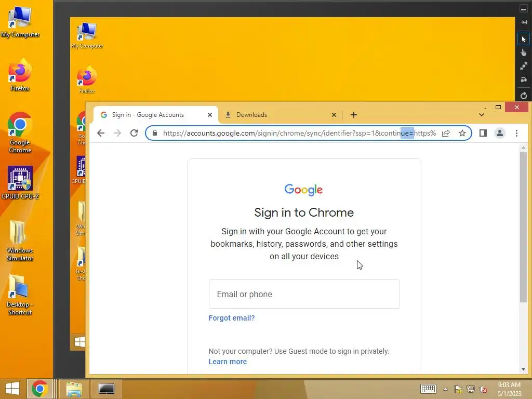Click the scroll up arrow in Chrome
Image resolution: width=532 pixels, height=399 pixels.
click(523, 148)
